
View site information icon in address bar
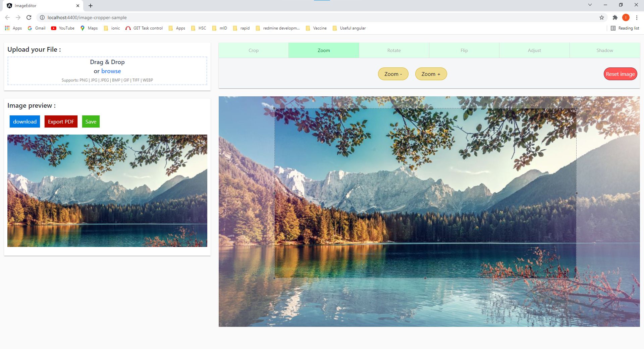click(x=42, y=17)
